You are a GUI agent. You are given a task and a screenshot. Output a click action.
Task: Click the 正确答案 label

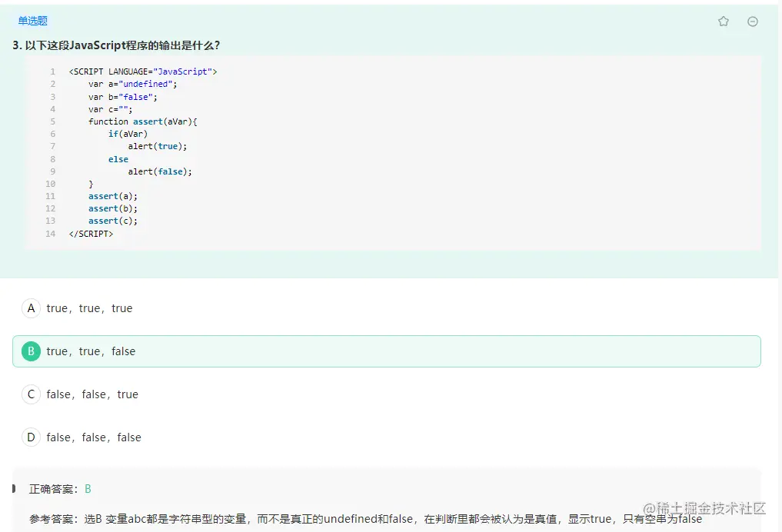[53, 489]
